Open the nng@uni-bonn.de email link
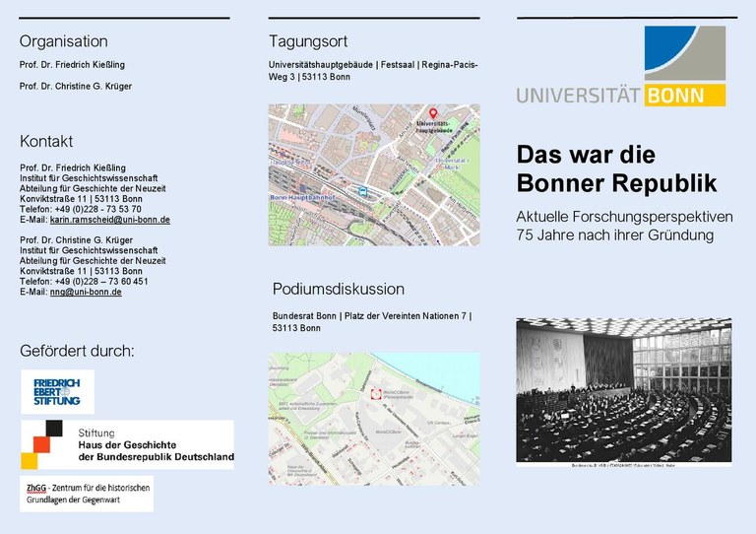The width and height of the screenshot is (756, 534). pyautogui.click(x=86, y=292)
